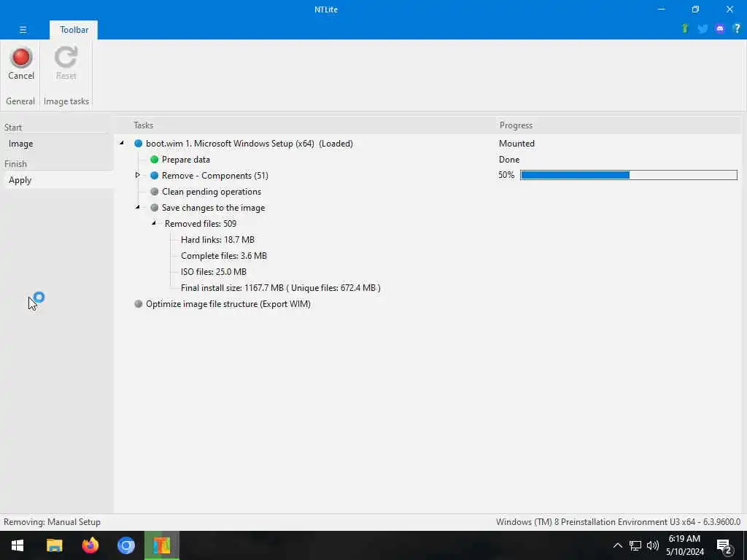Launch Firefox from the taskbar
This screenshot has height=560, width=747.
coord(90,545)
